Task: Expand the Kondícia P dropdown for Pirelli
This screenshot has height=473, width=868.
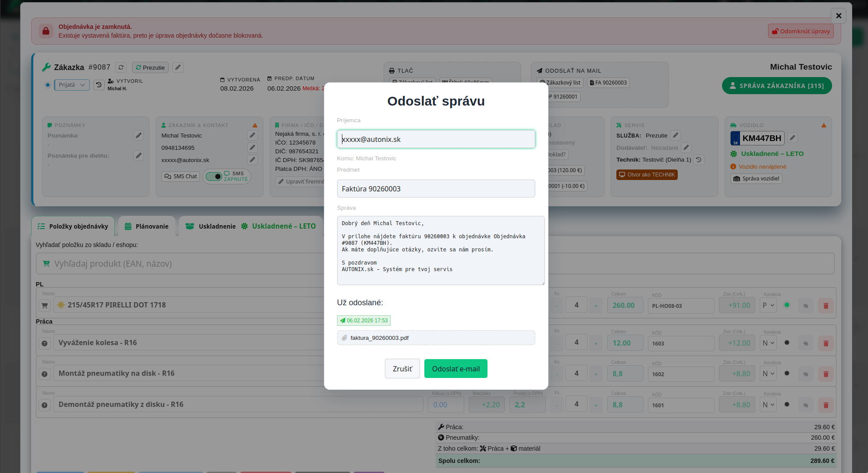Action: 768,306
